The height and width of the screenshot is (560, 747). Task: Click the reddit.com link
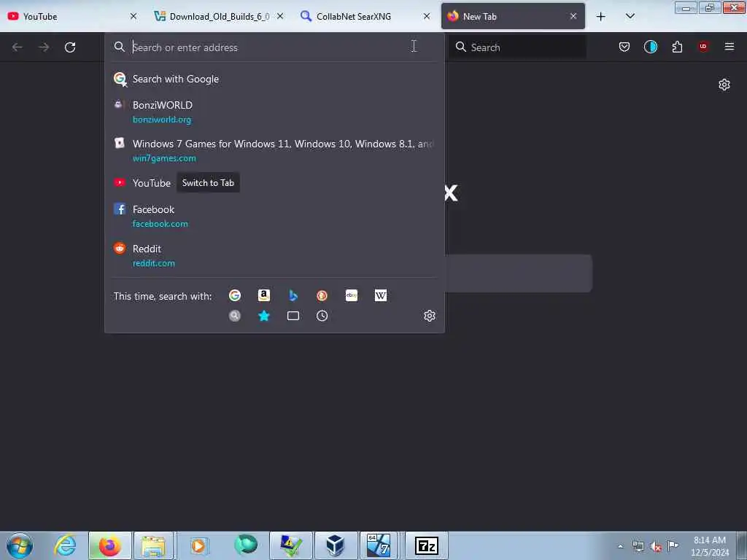coord(154,263)
